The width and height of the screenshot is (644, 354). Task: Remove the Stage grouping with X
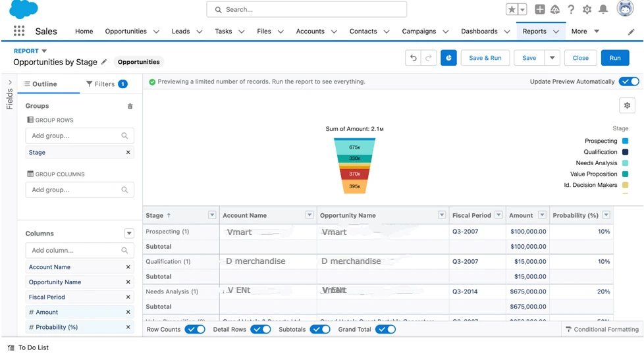pyautogui.click(x=128, y=152)
